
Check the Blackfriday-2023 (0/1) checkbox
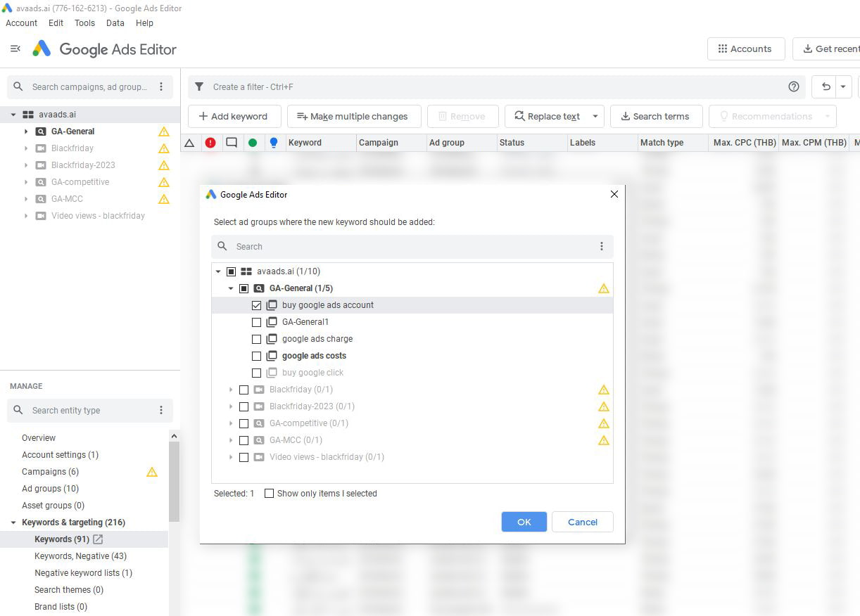[x=244, y=406]
